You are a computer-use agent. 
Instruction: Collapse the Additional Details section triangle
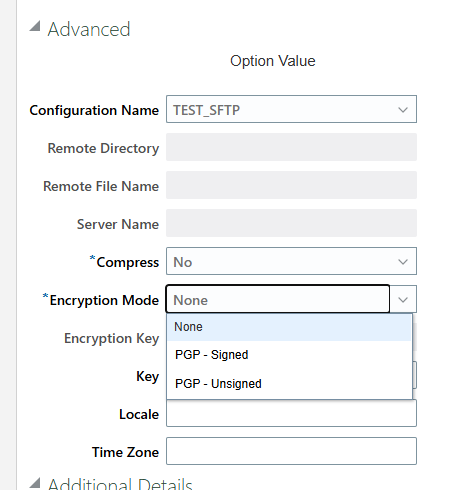click(x=35, y=483)
